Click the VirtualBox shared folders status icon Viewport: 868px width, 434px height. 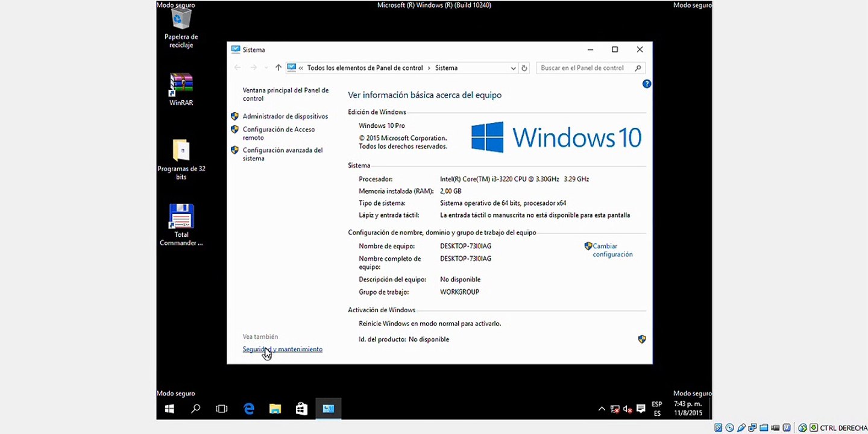(764, 428)
